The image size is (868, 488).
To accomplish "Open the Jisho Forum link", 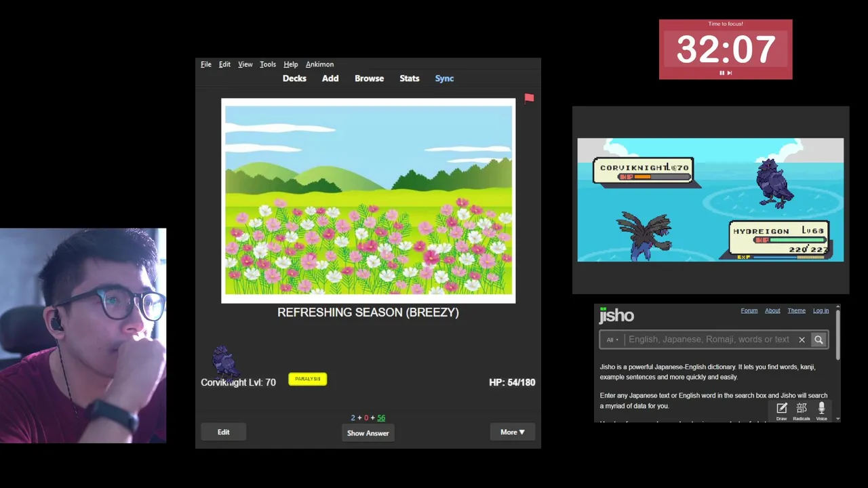I will tap(749, 310).
